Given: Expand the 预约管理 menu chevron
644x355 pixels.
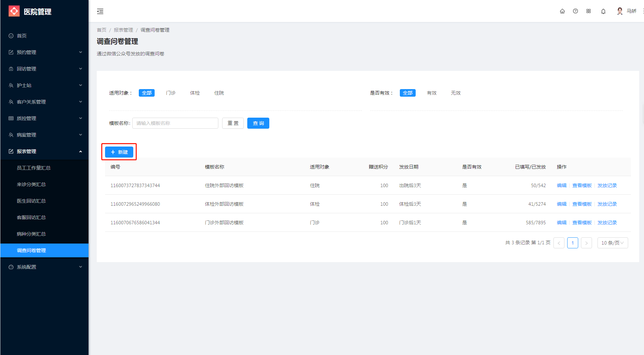Looking at the screenshot, I should 81,52.
